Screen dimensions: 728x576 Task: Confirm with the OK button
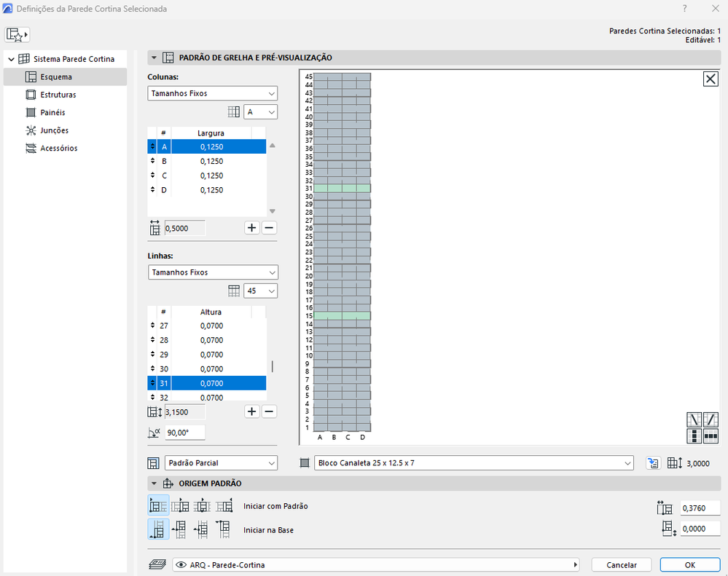[690, 565]
